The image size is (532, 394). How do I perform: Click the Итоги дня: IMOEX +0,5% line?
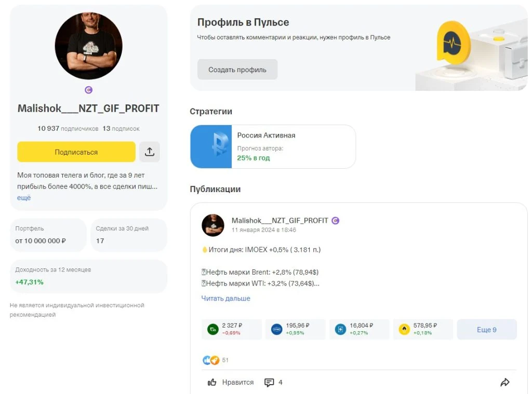(261, 250)
